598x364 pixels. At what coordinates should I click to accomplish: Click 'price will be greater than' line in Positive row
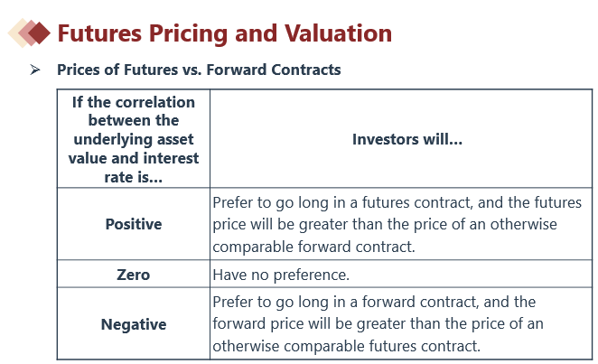(x=385, y=224)
